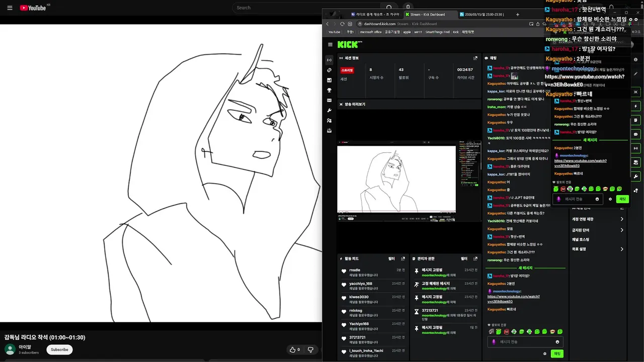Expand the 금지된 단어 setting

pos(599,230)
